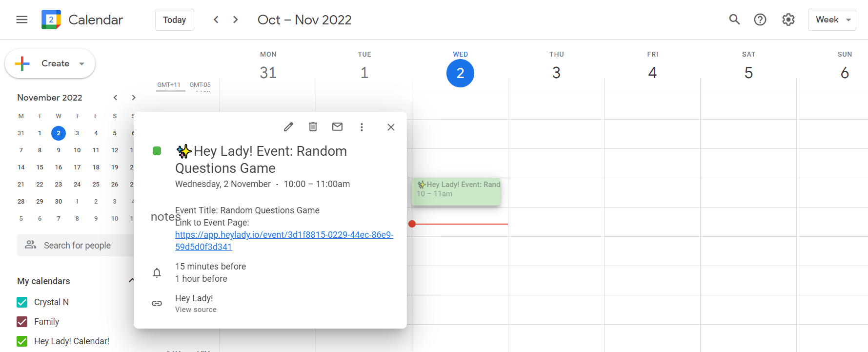Hide the Hey Lady! Calendar! checkbox
Image resolution: width=868 pixels, height=352 pixels.
22,341
